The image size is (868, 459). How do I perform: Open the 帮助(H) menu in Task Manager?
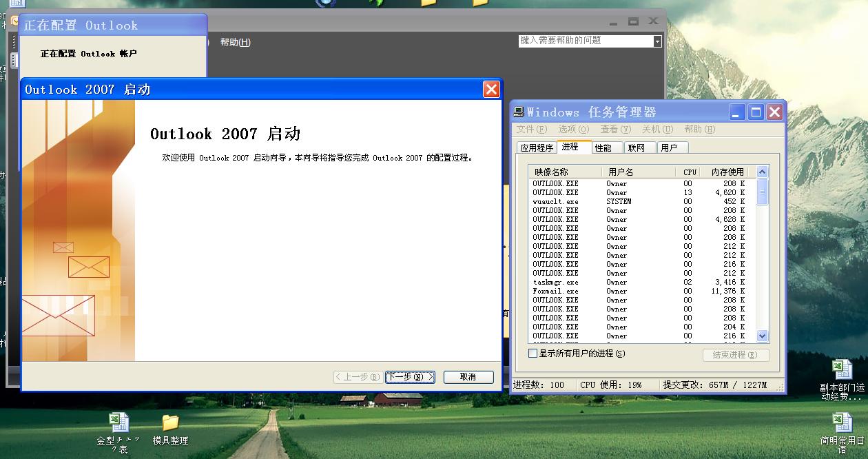pos(700,129)
